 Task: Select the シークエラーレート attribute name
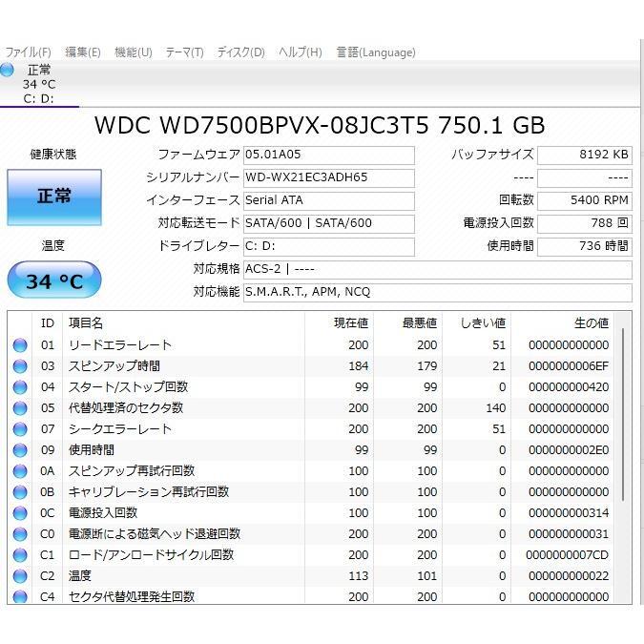[120, 428]
